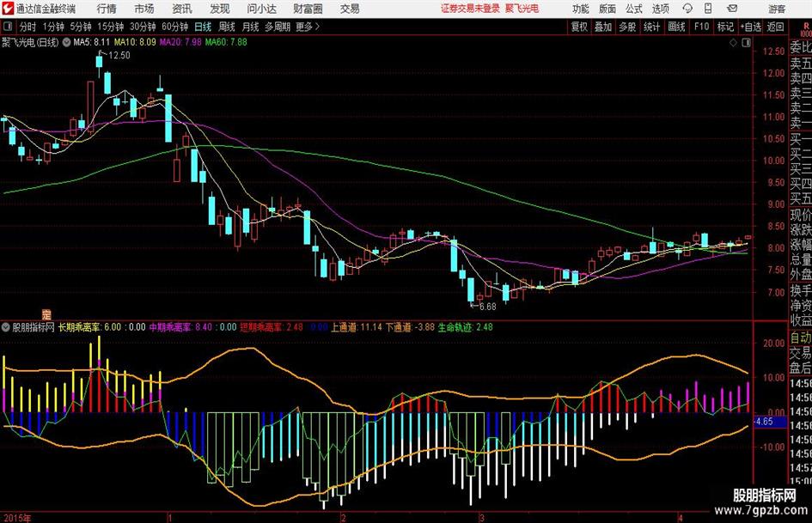Click the MA20: 7.98 value
This screenshot has height=523, width=812.
click(x=180, y=42)
